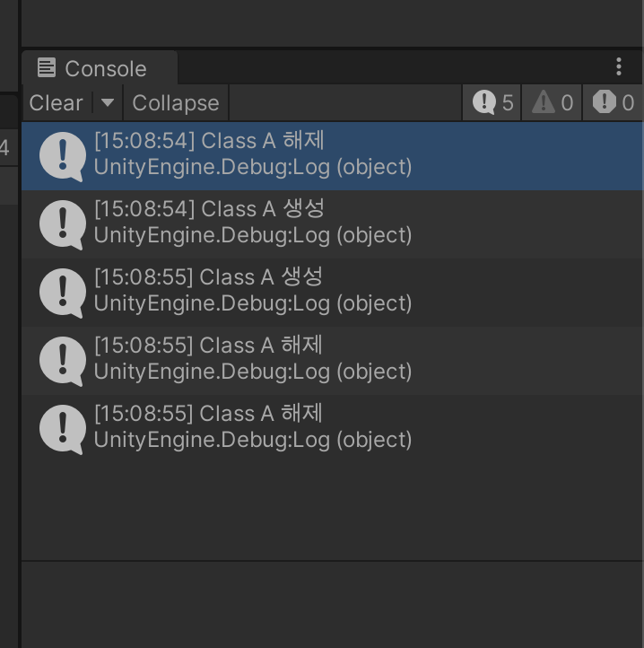Select the 15:08:54 Class A 생성 log entry
This screenshot has width=644, height=648.
[x=333, y=224]
